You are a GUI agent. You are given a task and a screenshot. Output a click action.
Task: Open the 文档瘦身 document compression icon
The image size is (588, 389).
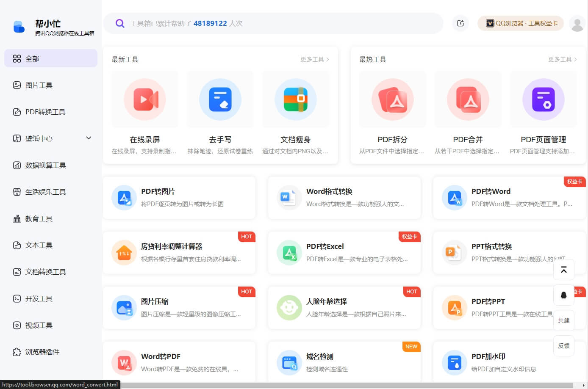click(x=295, y=99)
